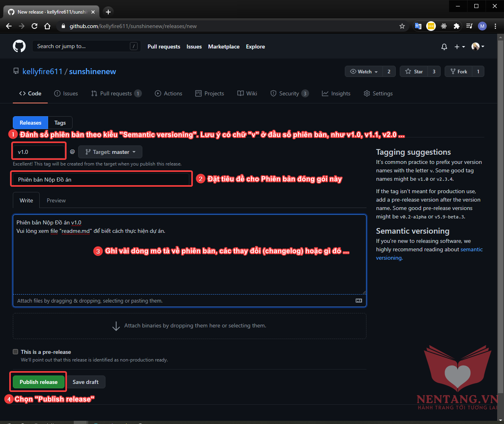The height and width of the screenshot is (424, 504).
Task: Click the GitHub Octocat logo
Action: click(x=19, y=46)
